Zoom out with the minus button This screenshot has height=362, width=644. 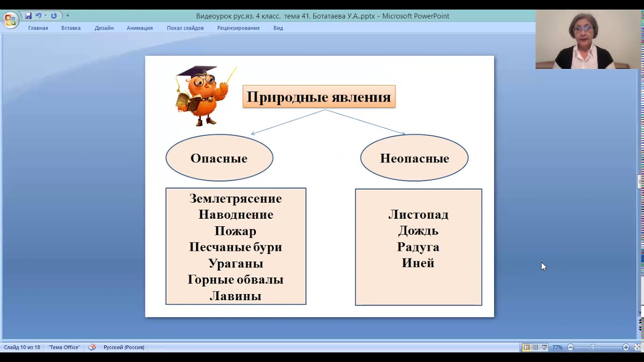[x=571, y=347]
